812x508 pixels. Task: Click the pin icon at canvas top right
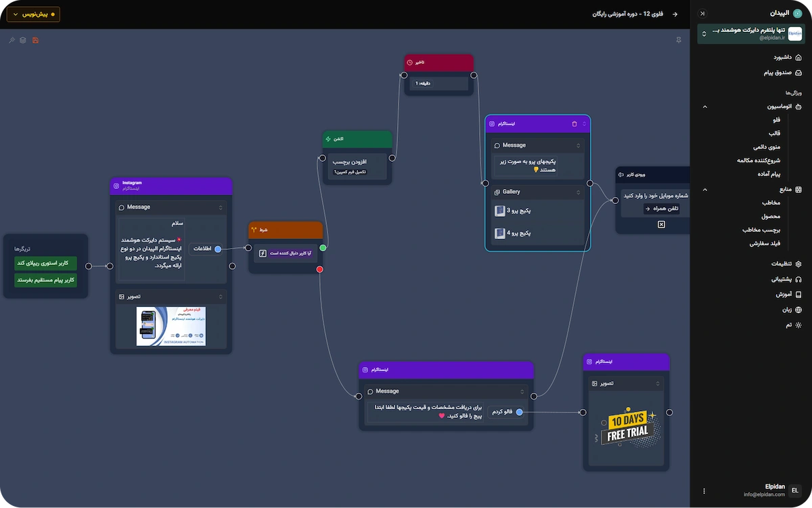679,40
